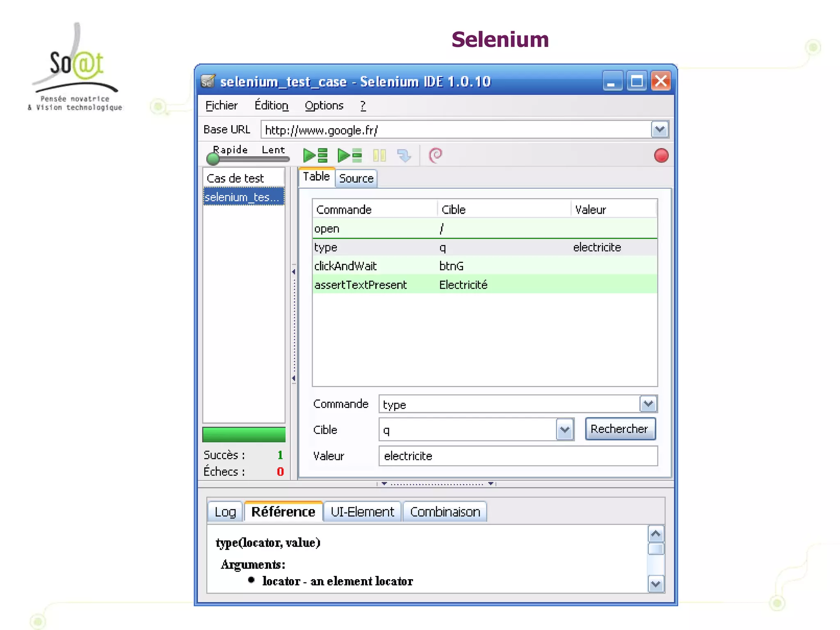Open the Options menu
Screen dimensions: 840x630
324,106
